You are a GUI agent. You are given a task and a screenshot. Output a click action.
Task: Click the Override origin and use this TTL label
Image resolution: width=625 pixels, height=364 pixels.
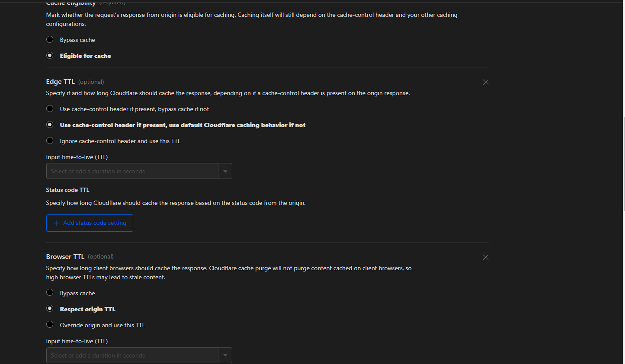(x=102, y=325)
